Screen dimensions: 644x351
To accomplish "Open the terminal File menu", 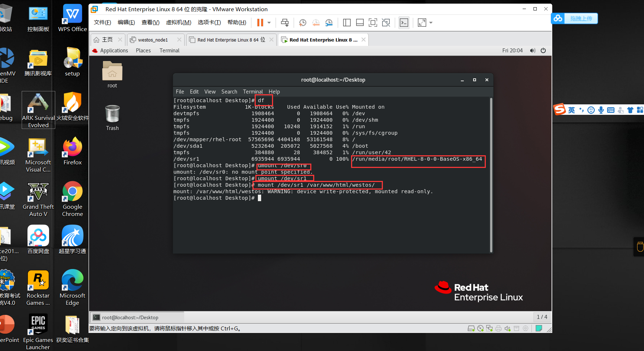I will pos(180,92).
